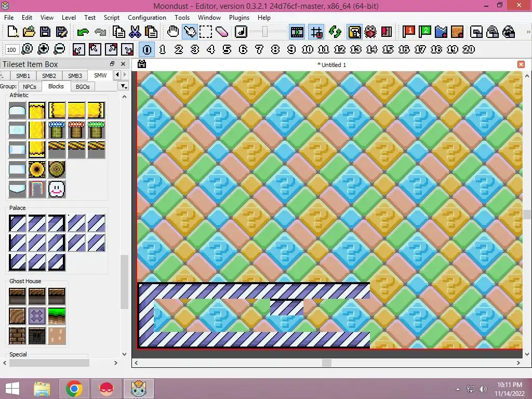Open the Script menu
Screen dimensions: 532x399
pos(111,17)
